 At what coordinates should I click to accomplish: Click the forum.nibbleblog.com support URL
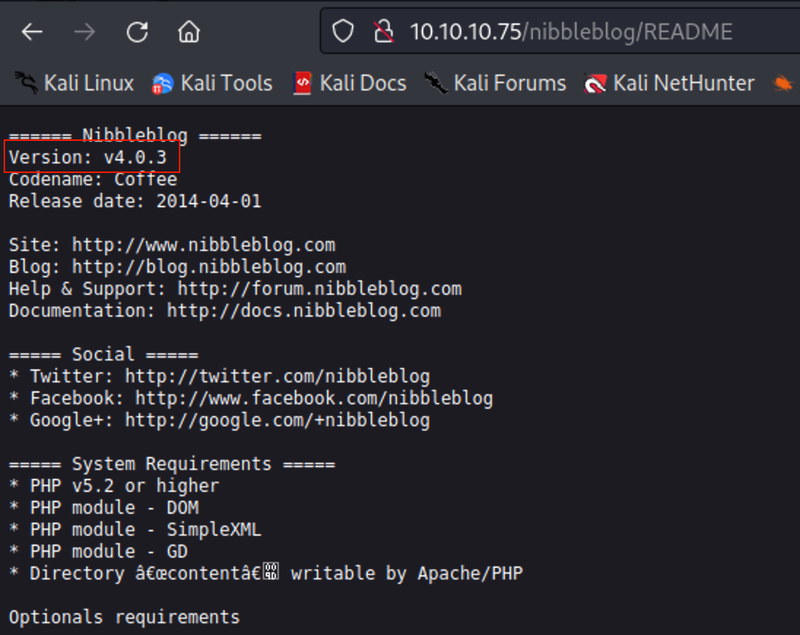320,289
